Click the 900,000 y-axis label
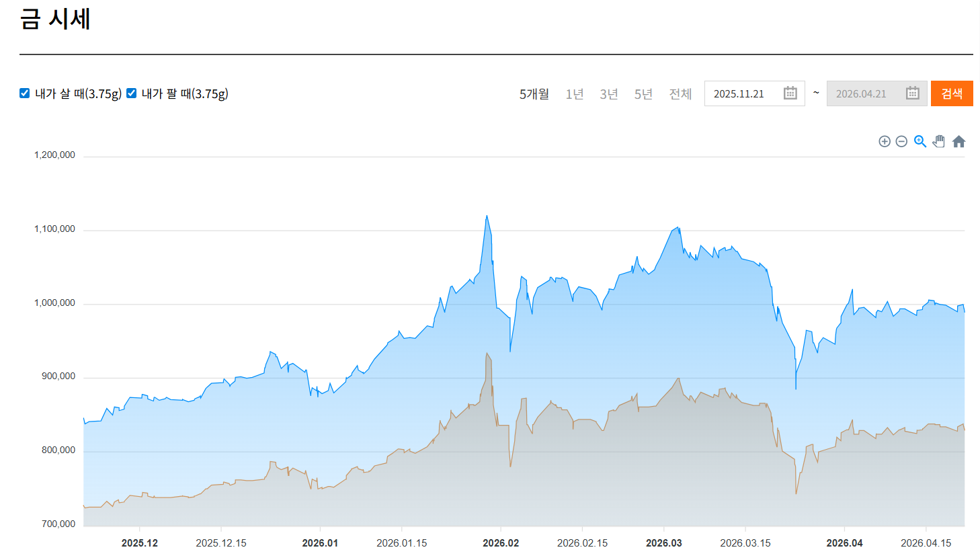The width and height of the screenshot is (980, 560). tap(58, 376)
